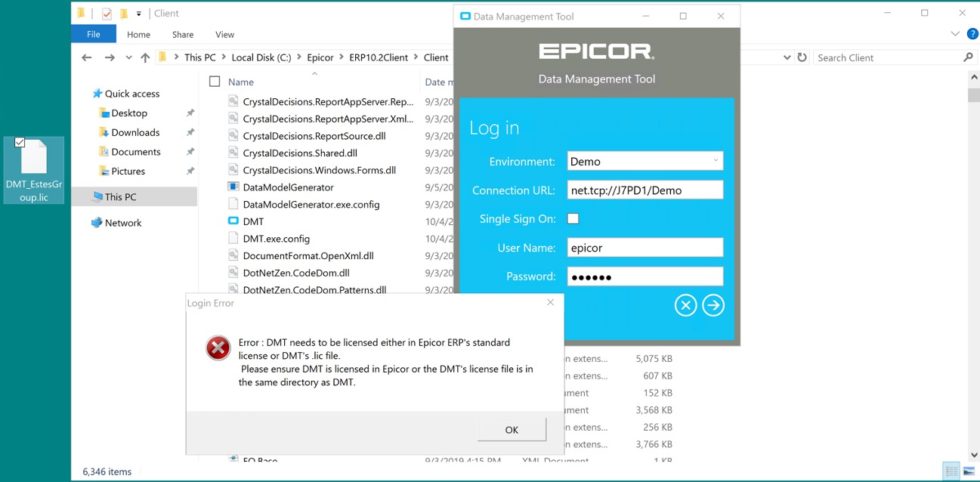Click the Forward arrow in Explorer

pos(109,58)
